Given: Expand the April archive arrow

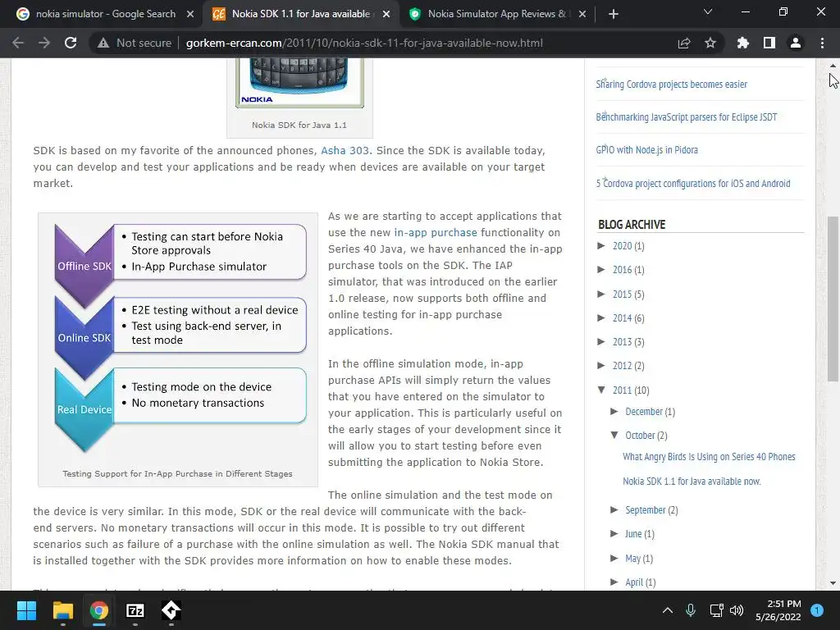Looking at the screenshot, I should pyautogui.click(x=614, y=582).
